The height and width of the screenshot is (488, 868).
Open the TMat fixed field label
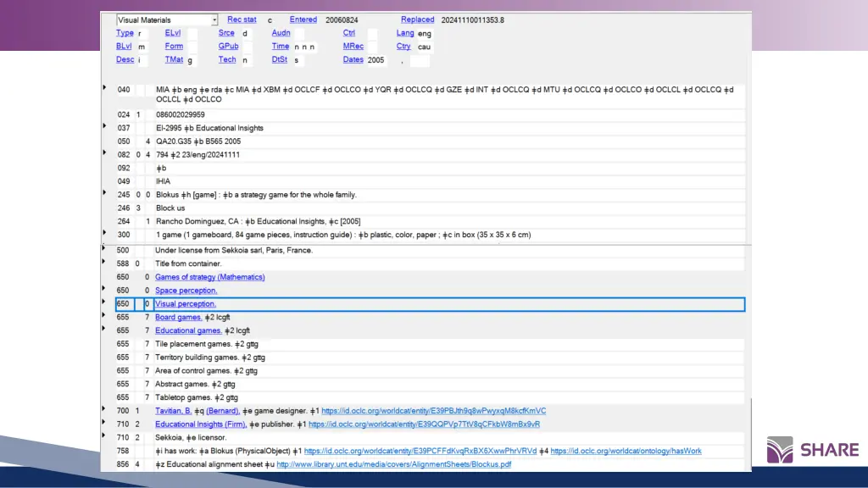pos(174,59)
